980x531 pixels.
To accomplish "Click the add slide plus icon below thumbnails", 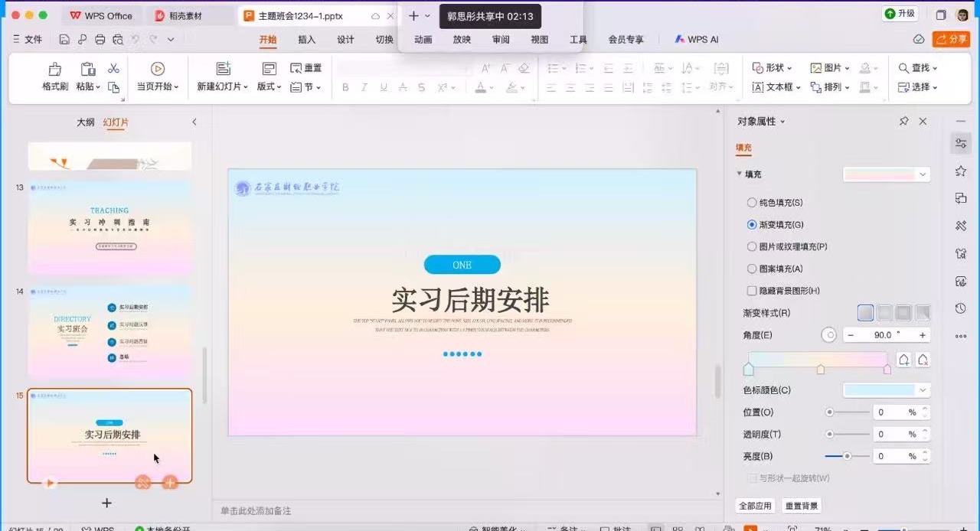I will point(107,503).
